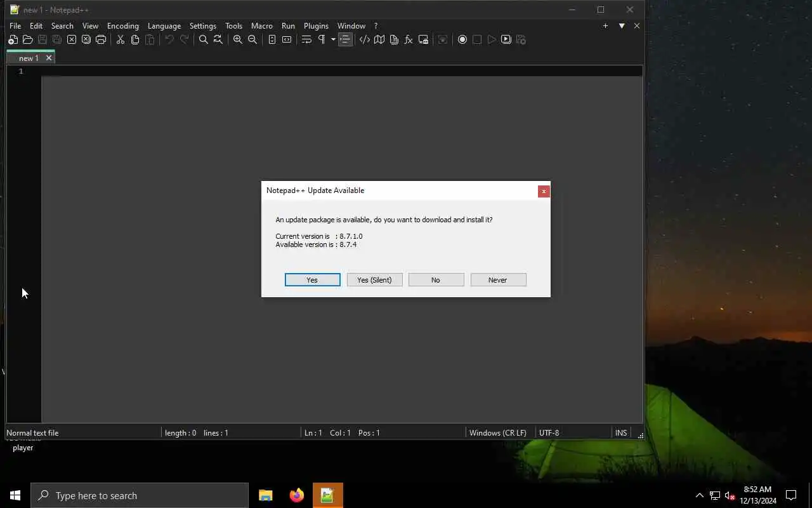Image resolution: width=812 pixels, height=508 pixels.
Task: Open the Search menu
Action: tap(62, 26)
